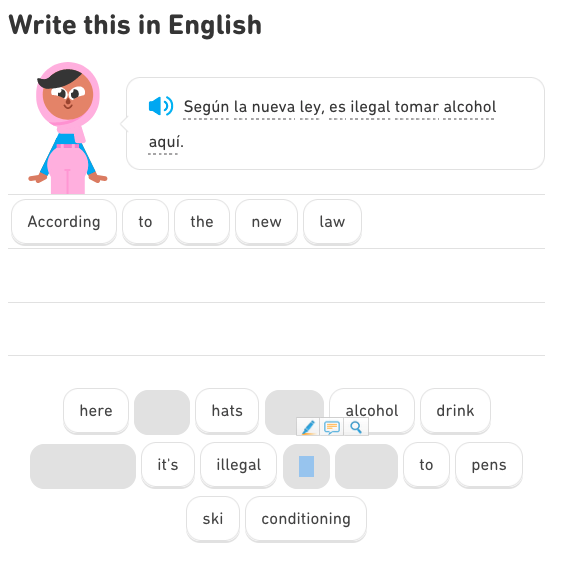Select the "to" tile in word bank
This screenshot has width=588, height=566.
click(426, 465)
